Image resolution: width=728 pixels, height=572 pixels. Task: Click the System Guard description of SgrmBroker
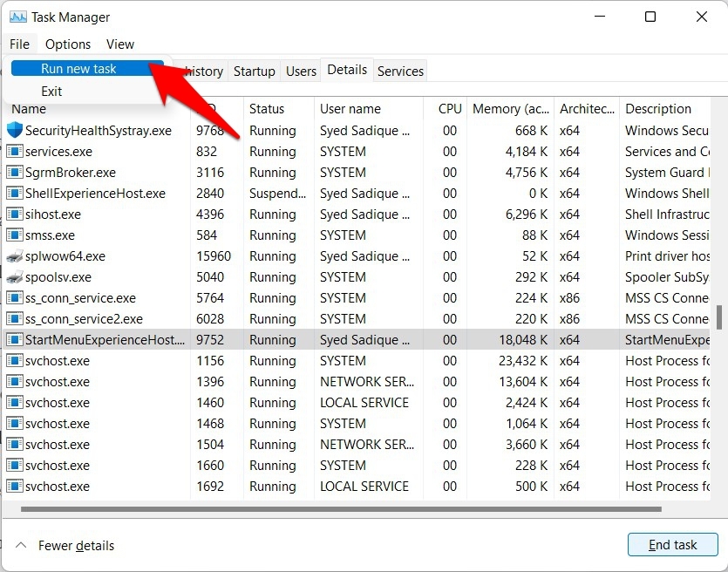[x=667, y=173]
